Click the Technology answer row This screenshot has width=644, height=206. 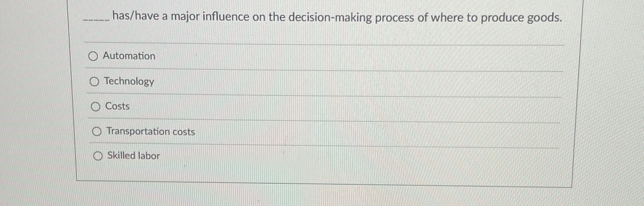point(286,81)
